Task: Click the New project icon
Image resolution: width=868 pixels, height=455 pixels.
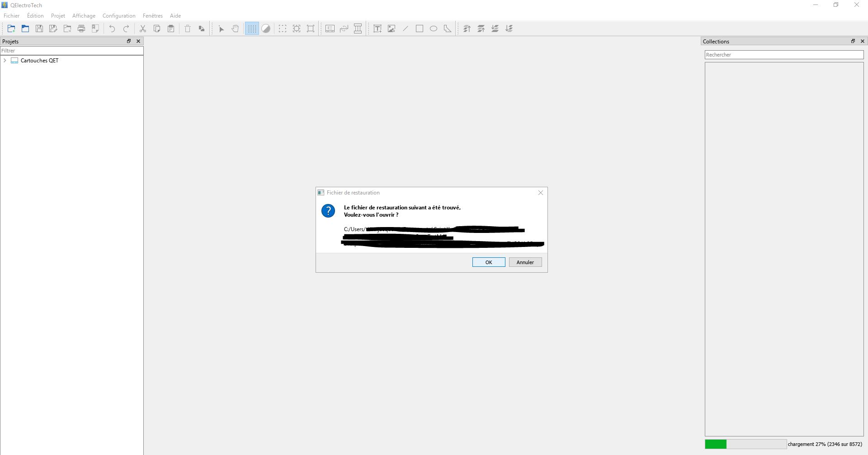Action: [x=11, y=28]
